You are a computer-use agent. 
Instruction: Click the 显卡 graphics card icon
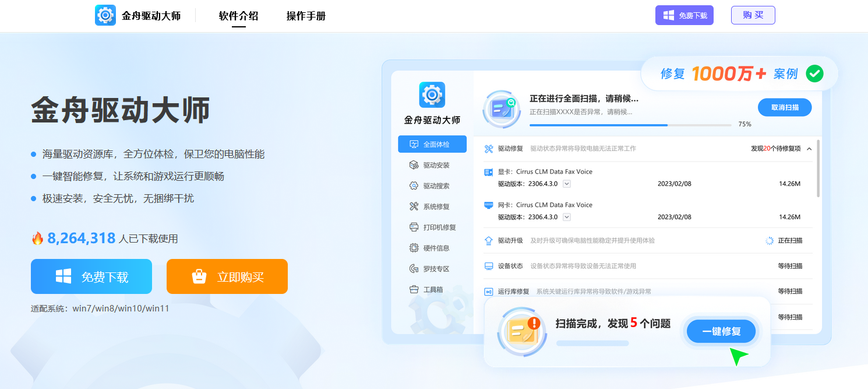pyautogui.click(x=489, y=172)
